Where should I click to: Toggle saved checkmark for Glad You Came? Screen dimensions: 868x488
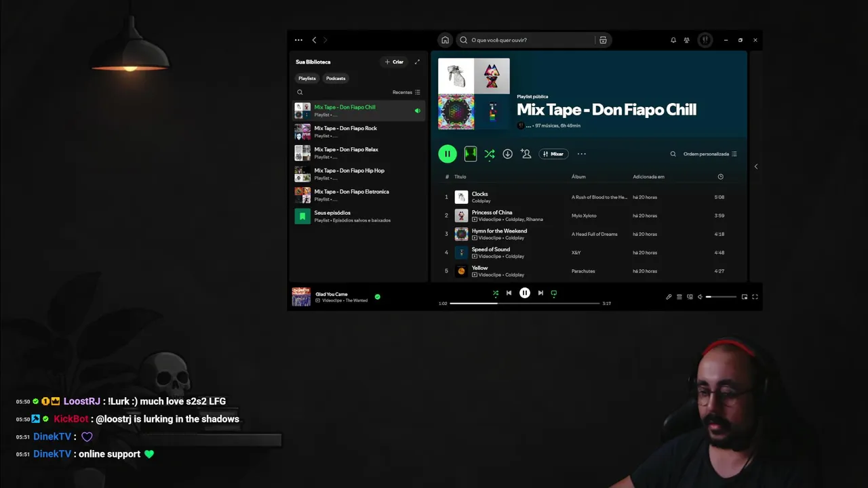pos(378,297)
